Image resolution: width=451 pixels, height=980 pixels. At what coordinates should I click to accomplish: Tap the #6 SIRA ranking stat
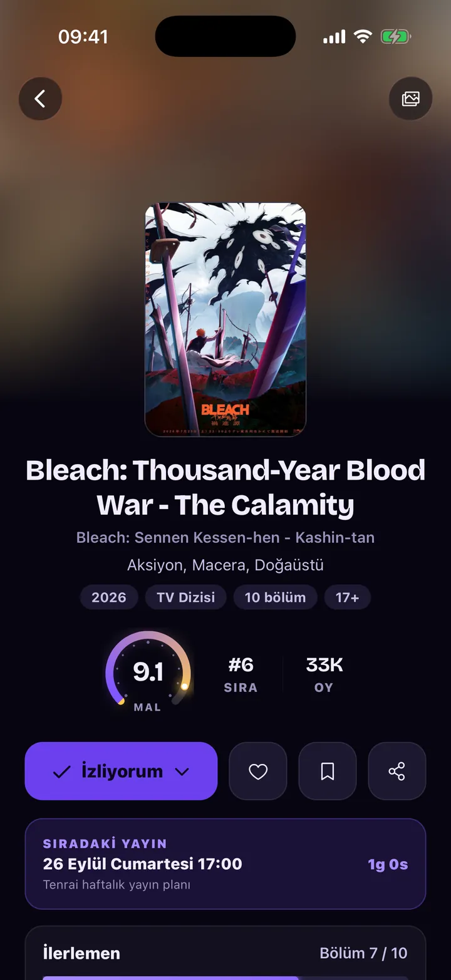pos(241,674)
